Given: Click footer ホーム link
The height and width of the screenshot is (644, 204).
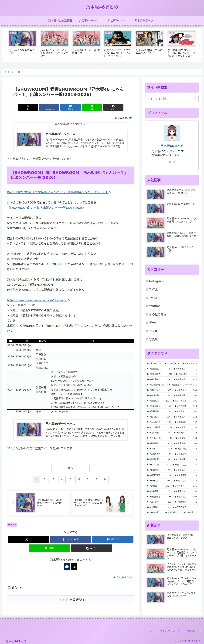Looking at the screenshot, I should click(153, 631).
